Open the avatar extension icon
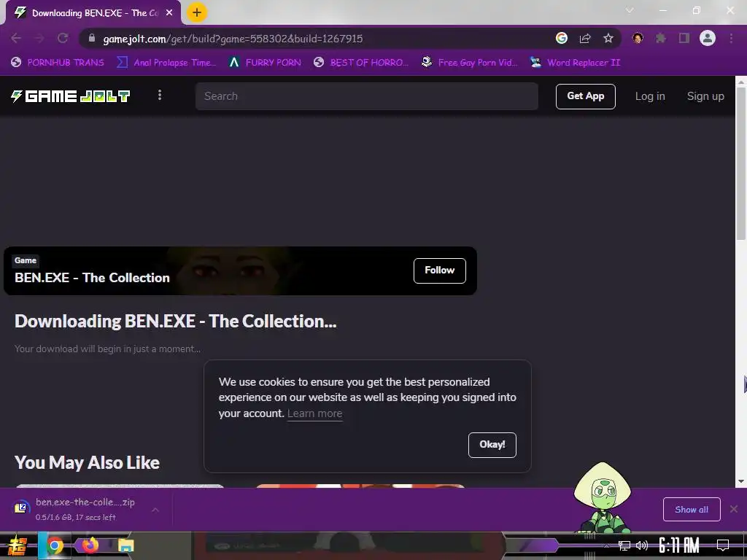Viewport: 747px width, 560px height. (638, 38)
